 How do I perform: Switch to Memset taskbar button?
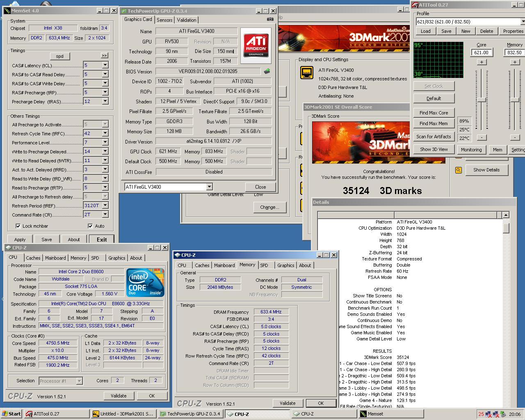click(x=390, y=414)
